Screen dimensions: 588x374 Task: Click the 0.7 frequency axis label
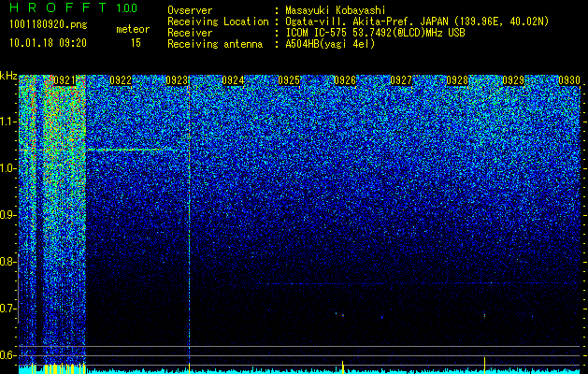(x=7, y=309)
